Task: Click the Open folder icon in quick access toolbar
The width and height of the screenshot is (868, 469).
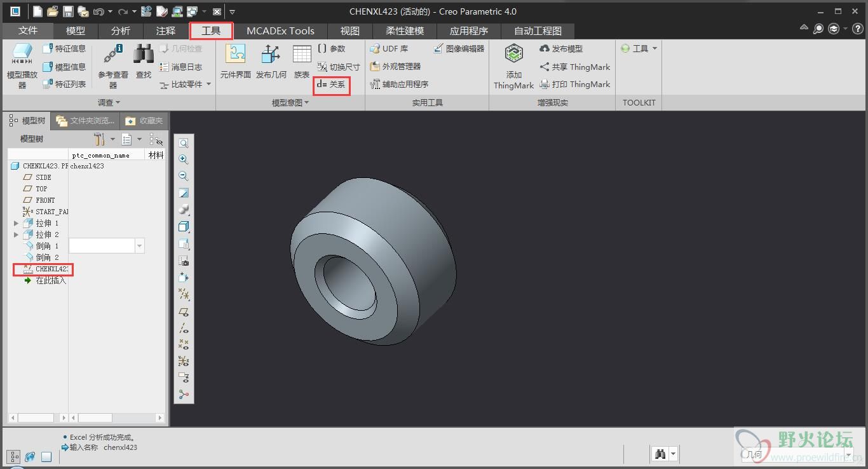Action: point(53,11)
